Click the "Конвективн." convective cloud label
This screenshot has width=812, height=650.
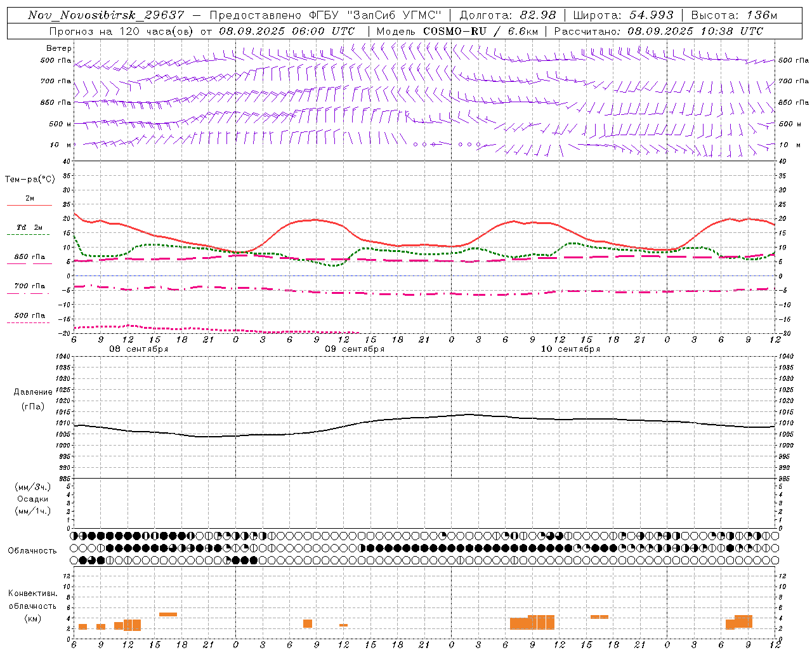point(32,594)
